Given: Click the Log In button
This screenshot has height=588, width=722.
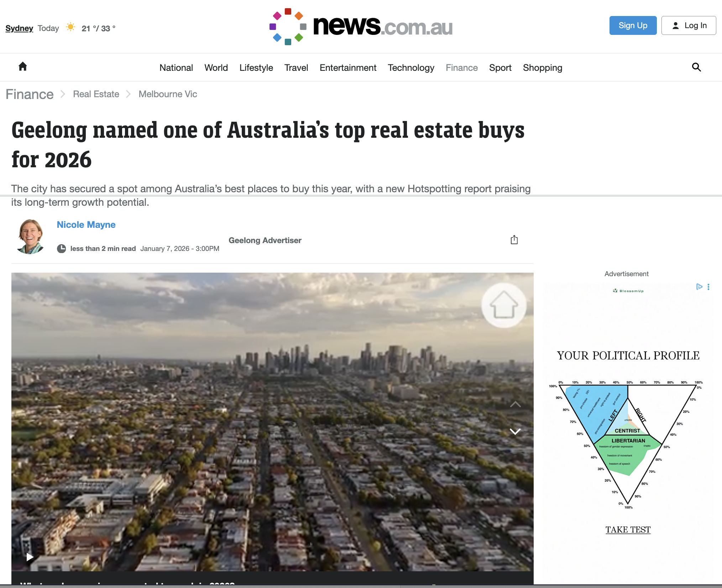Looking at the screenshot, I should [x=689, y=26].
